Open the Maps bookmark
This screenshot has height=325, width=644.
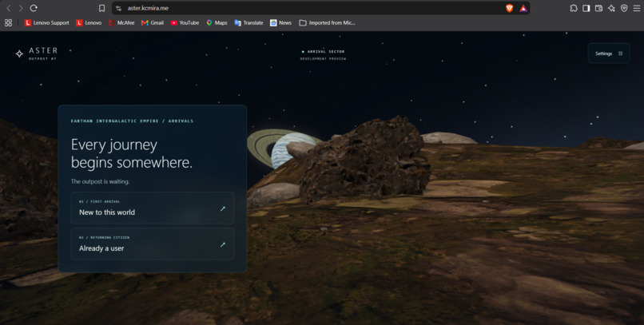pos(217,23)
